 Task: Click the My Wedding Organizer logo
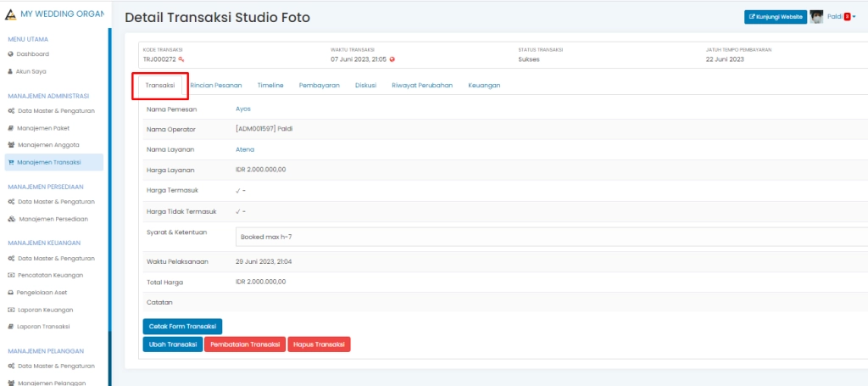pos(10,15)
